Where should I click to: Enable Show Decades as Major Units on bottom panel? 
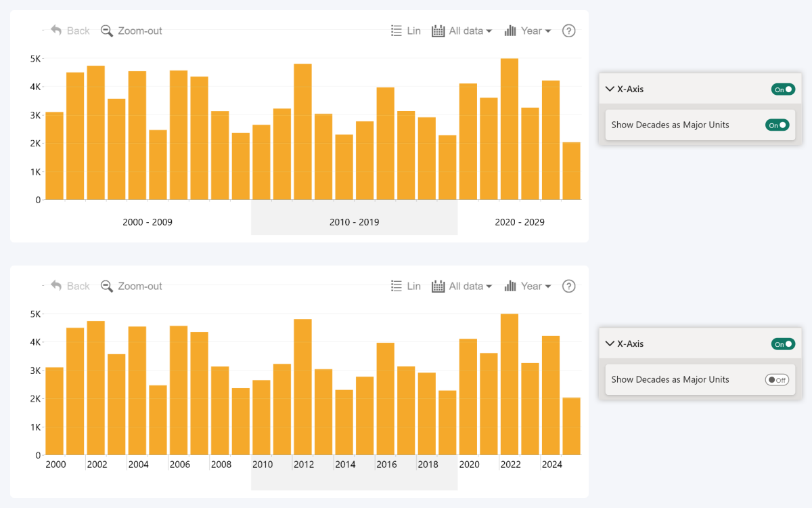[x=777, y=379]
